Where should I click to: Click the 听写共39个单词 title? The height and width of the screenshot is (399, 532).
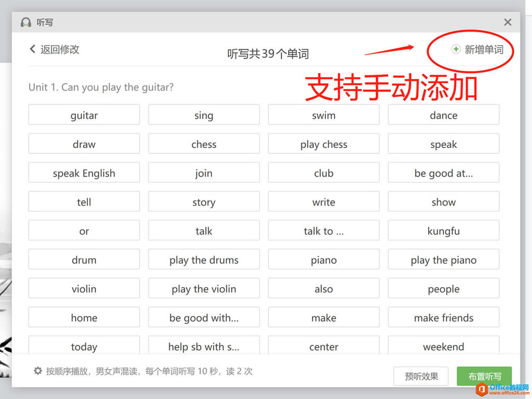[x=268, y=54]
